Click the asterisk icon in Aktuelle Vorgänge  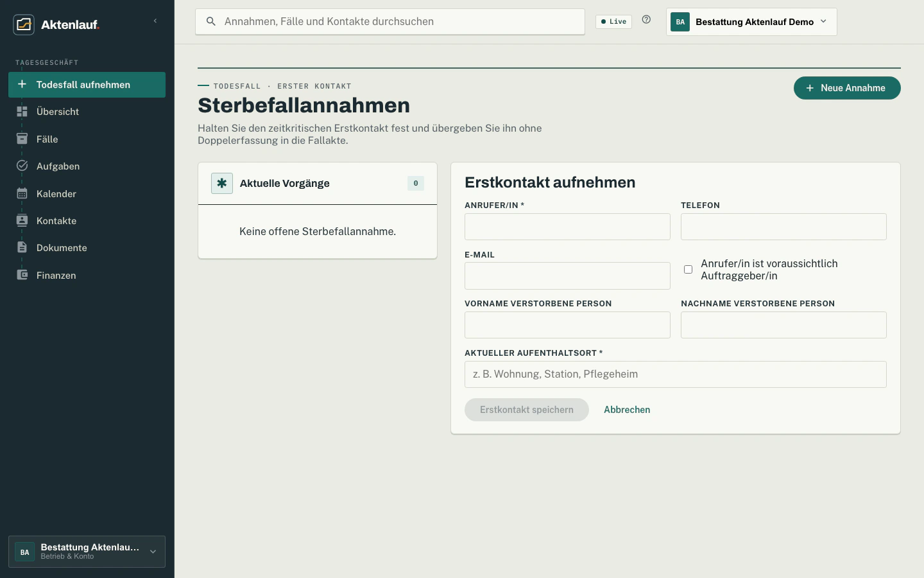[222, 183]
